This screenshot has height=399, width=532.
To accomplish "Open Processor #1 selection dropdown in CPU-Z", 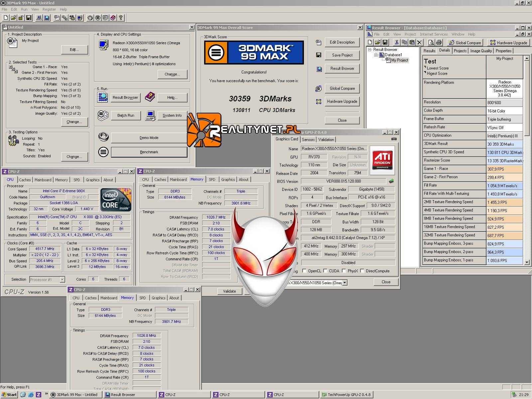I will click(x=62, y=280).
